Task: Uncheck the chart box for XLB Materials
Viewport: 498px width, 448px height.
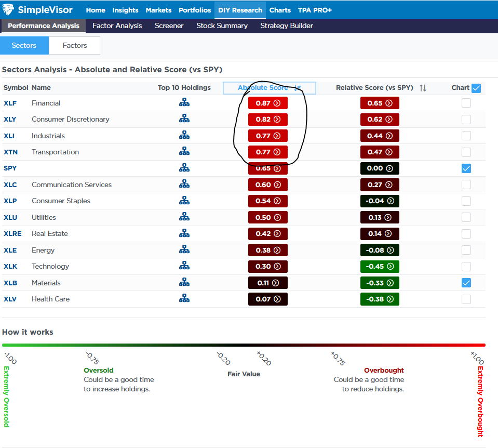Action: pos(466,283)
